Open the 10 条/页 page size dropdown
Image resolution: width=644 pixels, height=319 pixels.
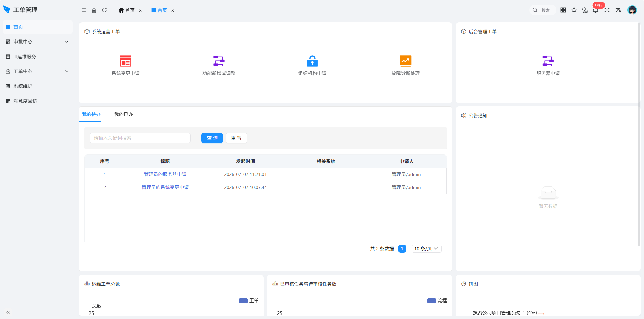pyautogui.click(x=426, y=249)
